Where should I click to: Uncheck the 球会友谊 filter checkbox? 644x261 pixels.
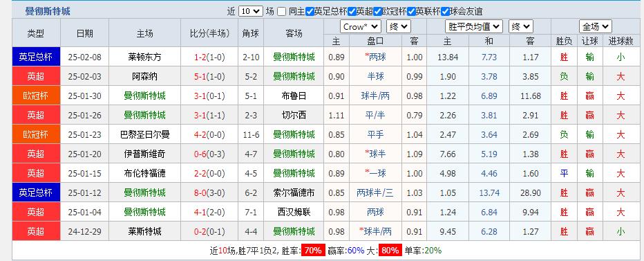pyautogui.click(x=445, y=12)
